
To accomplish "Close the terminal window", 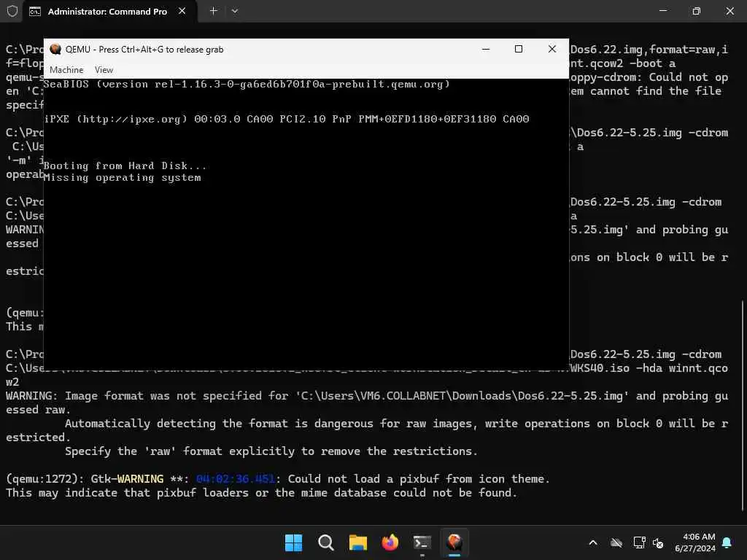I will [729, 11].
